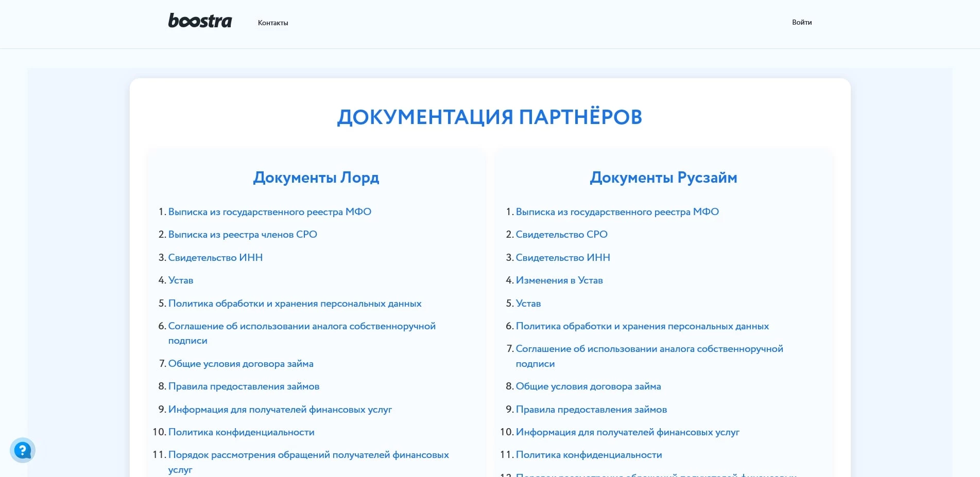The height and width of the screenshot is (477, 980).
Task: Open Лорд Политика конфиденциальности
Action: tap(241, 432)
